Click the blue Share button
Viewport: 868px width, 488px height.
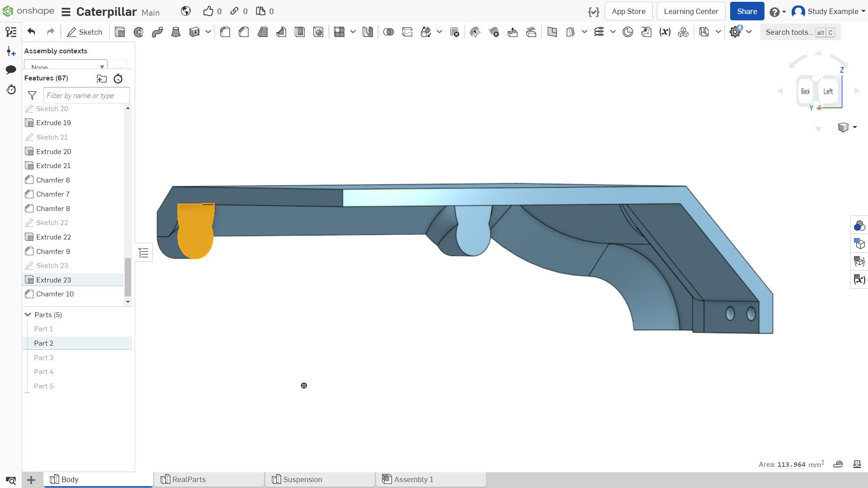[x=747, y=11]
